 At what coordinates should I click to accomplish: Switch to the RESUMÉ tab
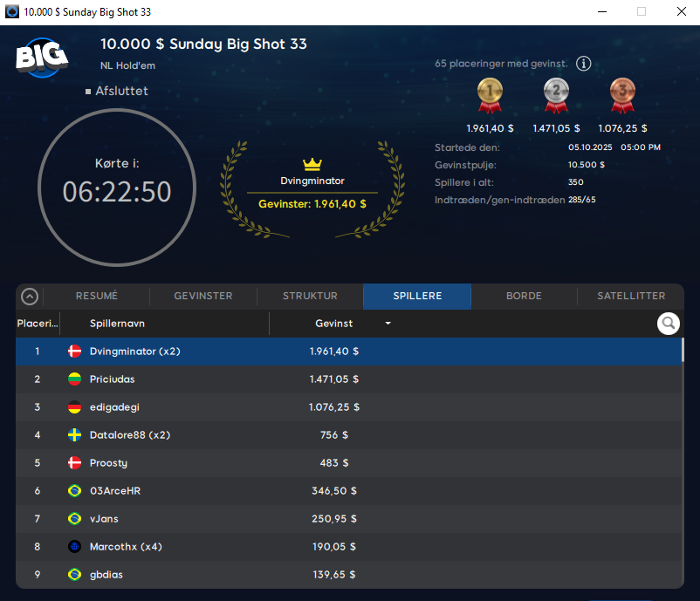point(96,297)
